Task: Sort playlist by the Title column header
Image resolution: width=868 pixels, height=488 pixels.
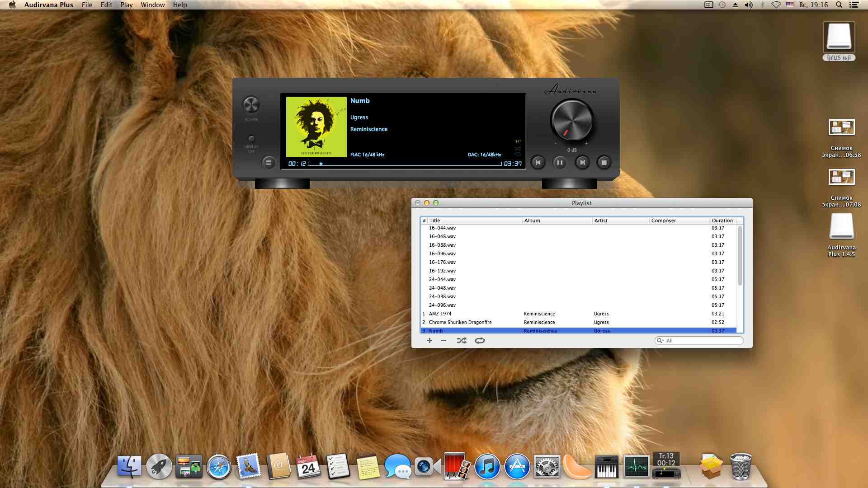Action: (475, 221)
